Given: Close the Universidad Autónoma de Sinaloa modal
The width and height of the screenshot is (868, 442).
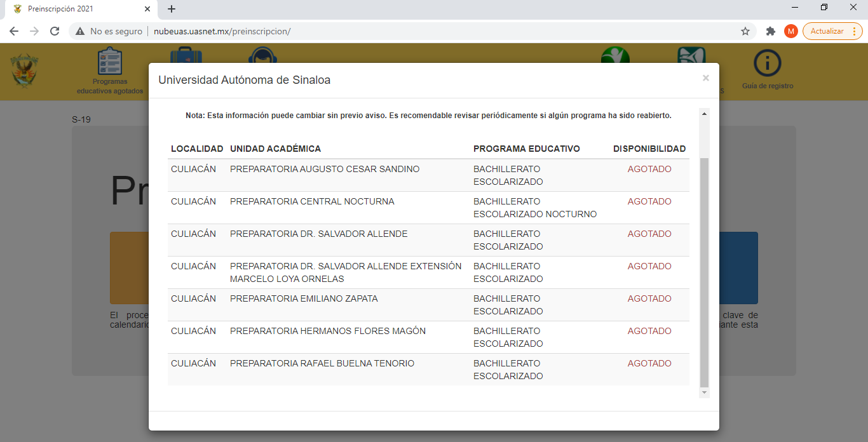Looking at the screenshot, I should pos(705,79).
